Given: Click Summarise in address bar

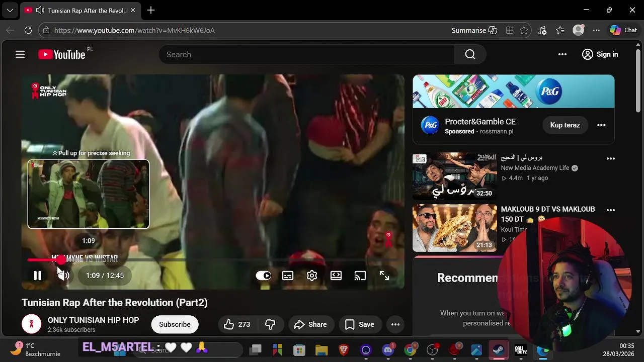Looking at the screenshot, I should click(474, 30).
